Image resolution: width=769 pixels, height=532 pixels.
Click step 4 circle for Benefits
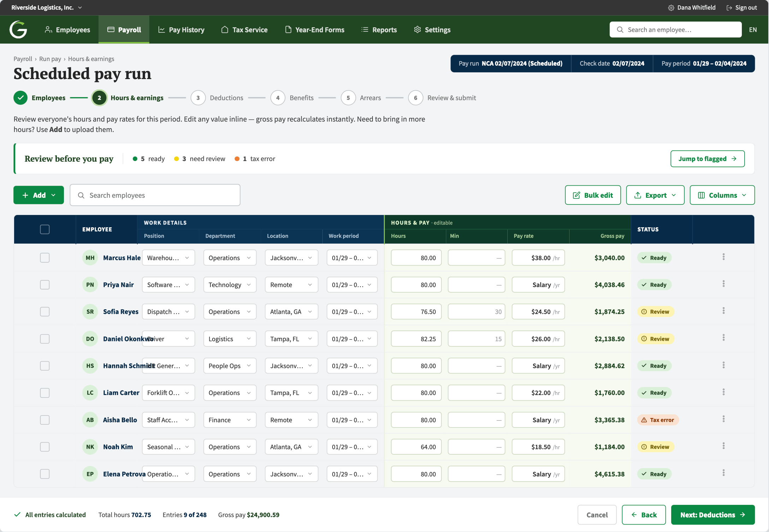278,98
